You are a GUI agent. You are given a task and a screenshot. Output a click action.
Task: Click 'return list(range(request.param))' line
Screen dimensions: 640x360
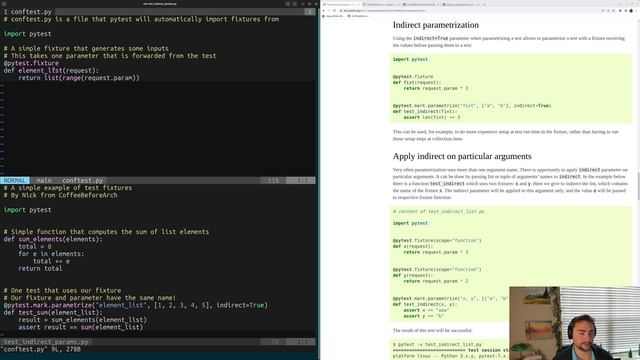click(79, 78)
